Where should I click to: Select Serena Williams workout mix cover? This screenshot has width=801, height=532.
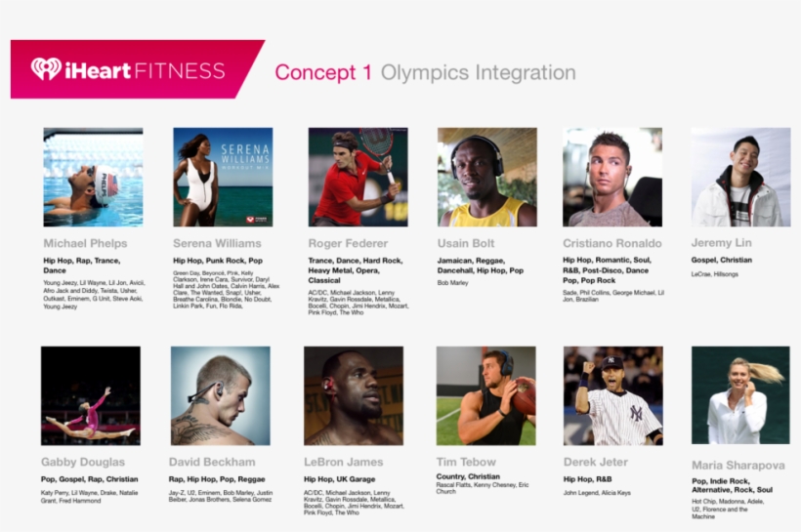[x=223, y=177]
